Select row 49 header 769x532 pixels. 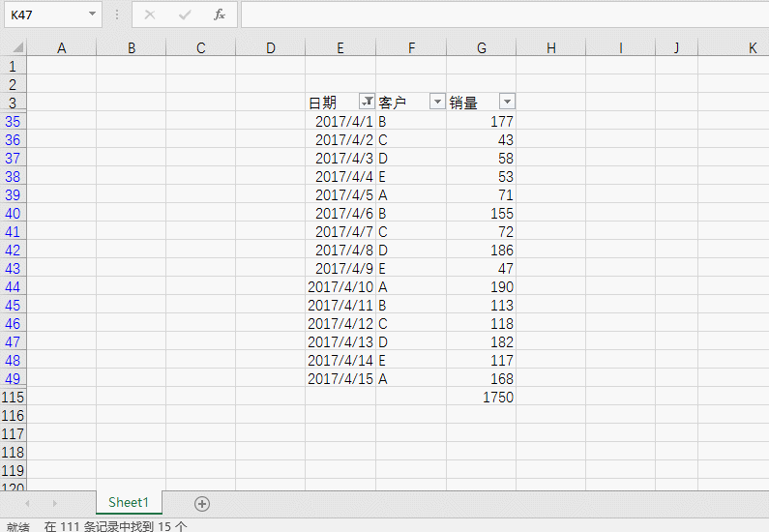[14, 378]
